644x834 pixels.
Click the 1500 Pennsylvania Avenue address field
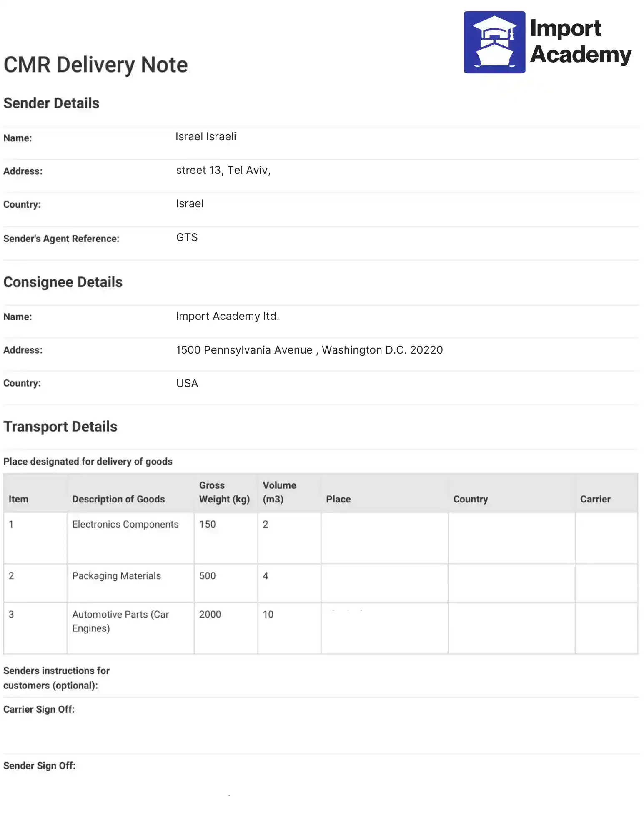[x=309, y=350]
